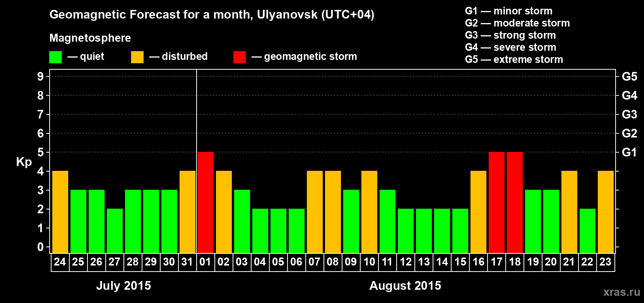
Task: Click the green bar for July 27
Action: (115, 231)
